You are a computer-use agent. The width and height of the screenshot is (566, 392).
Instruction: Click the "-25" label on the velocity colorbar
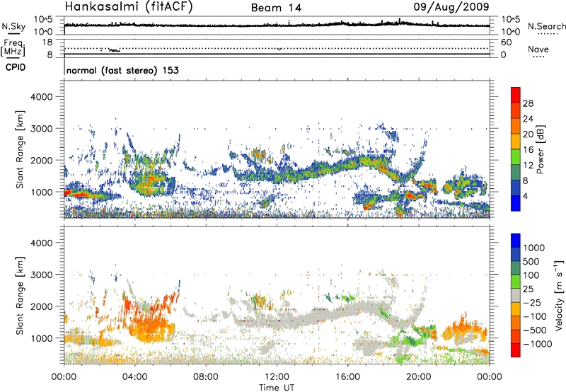(532, 303)
